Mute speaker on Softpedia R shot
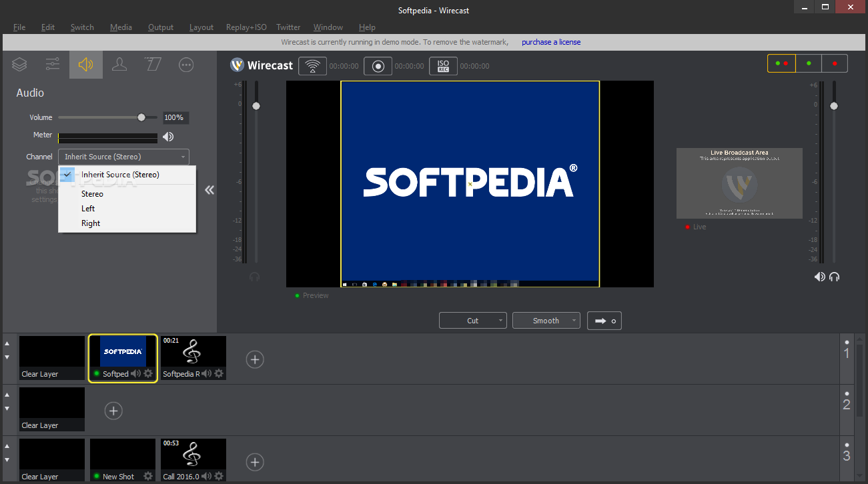 pyautogui.click(x=207, y=374)
